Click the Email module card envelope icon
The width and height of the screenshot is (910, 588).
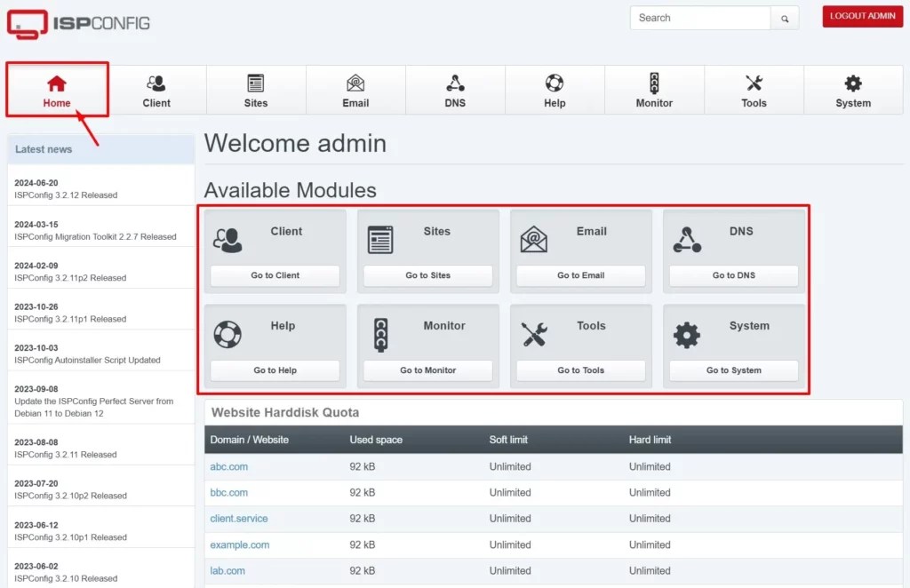click(x=533, y=240)
